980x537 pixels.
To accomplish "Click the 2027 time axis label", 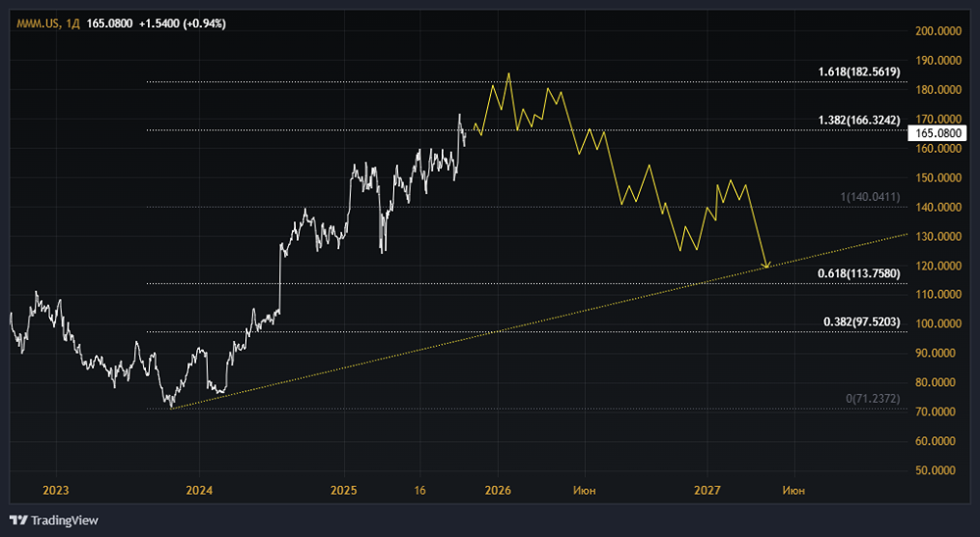I will [x=708, y=490].
